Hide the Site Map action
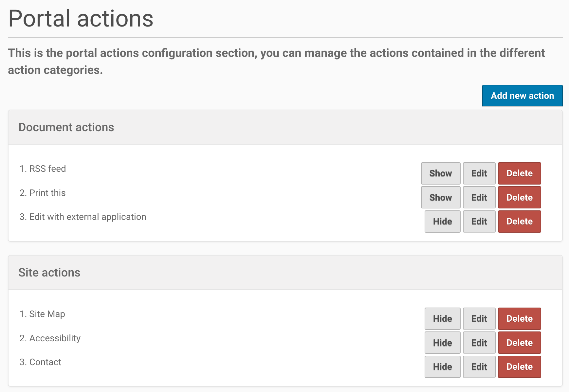569x392 pixels. pos(442,319)
